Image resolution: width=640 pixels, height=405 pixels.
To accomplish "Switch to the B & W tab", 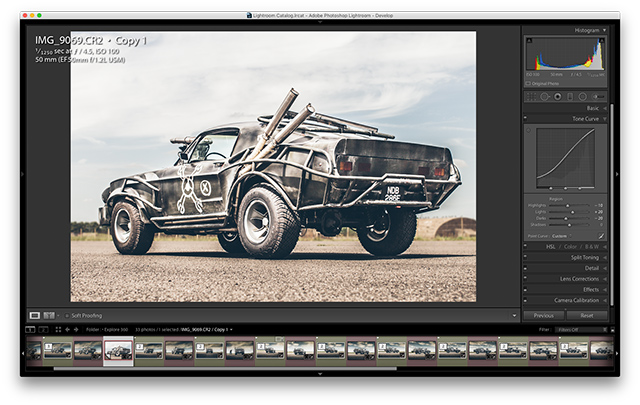I will pyautogui.click(x=590, y=246).
